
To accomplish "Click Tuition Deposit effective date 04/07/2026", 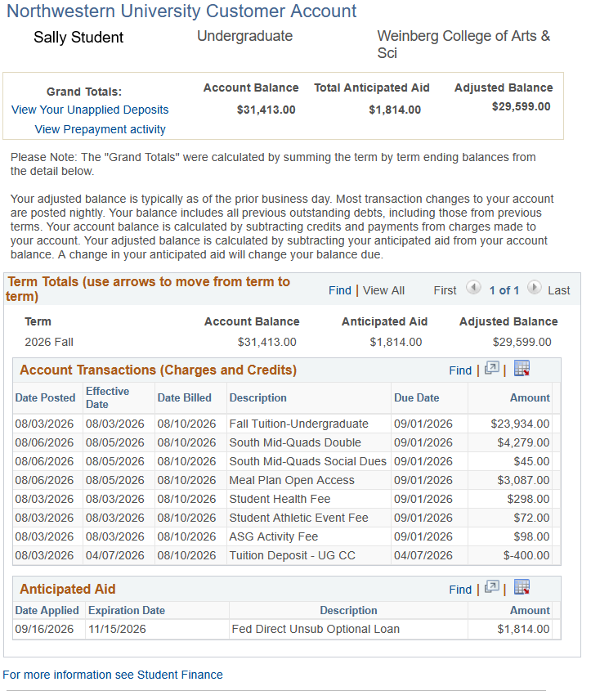I will [x=115, y=555].
